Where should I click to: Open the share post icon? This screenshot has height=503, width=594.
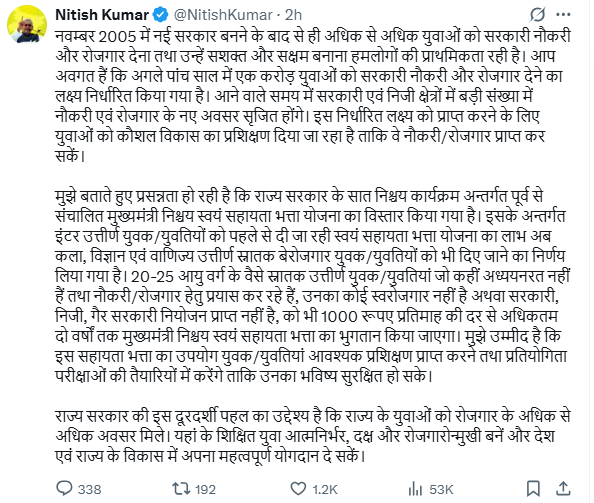click(563, 489)
